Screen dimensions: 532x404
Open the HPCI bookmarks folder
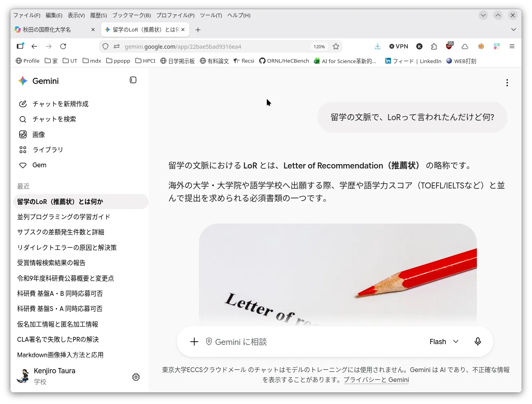(145, 61)
